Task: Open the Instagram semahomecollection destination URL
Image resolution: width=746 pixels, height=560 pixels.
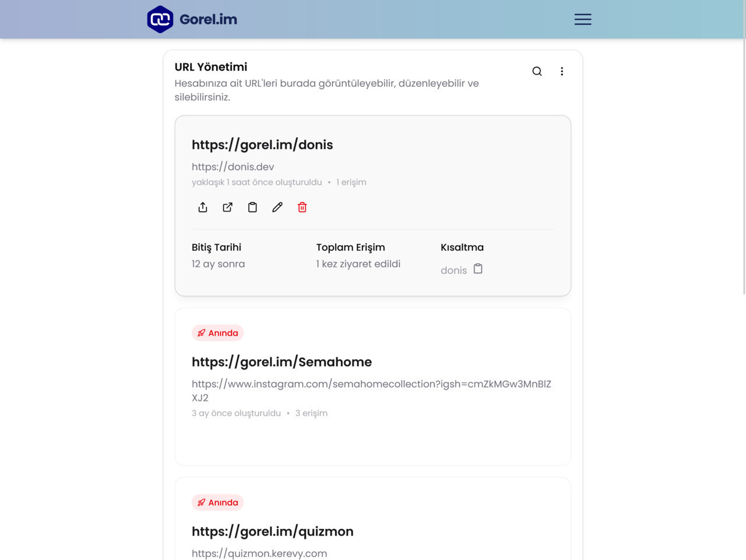Action: pos(371,384)
